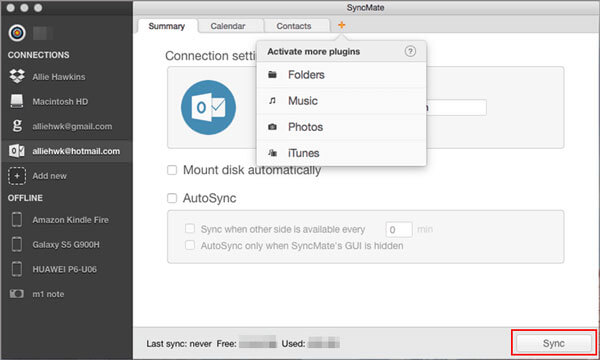Click the Macintosh HD drive icon
Viewport: 600px width, 360px height.
17,101
